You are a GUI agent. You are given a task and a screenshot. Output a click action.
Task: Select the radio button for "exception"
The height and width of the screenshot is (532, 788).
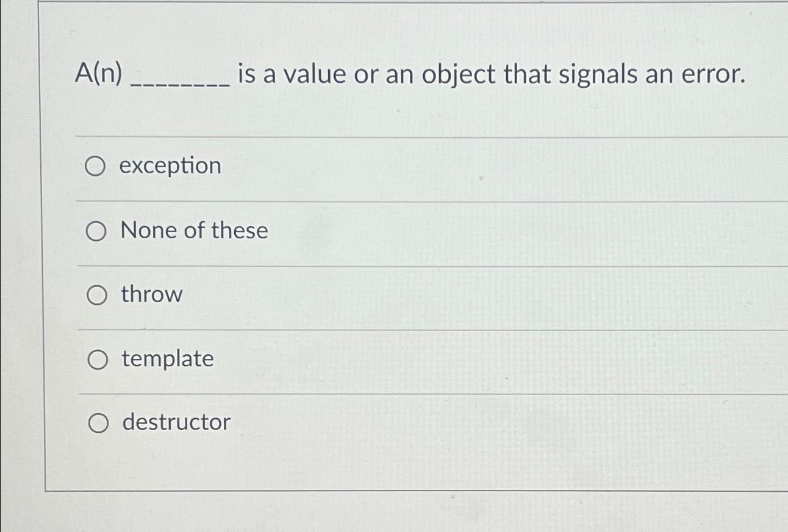click(x=96, y=166)
